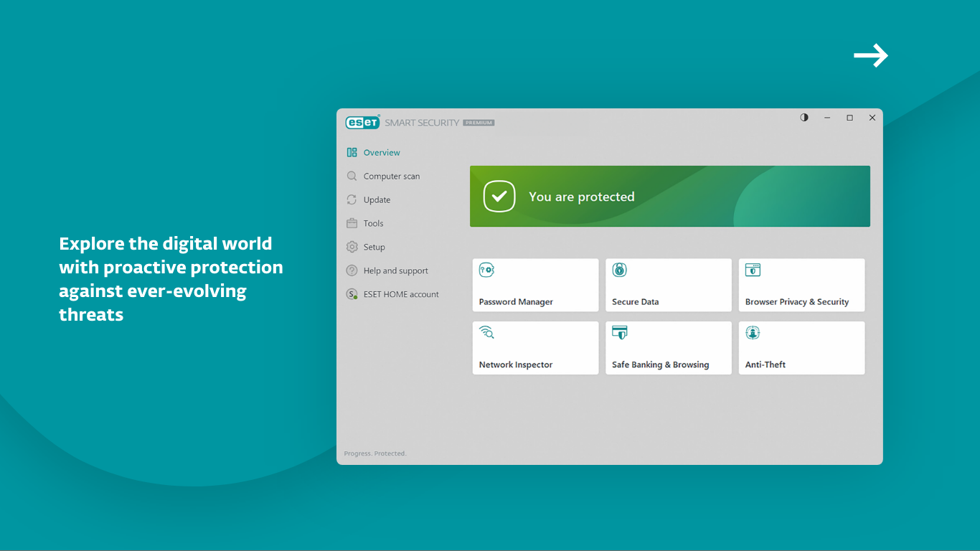Click the Help and support question mark icon

352,270
